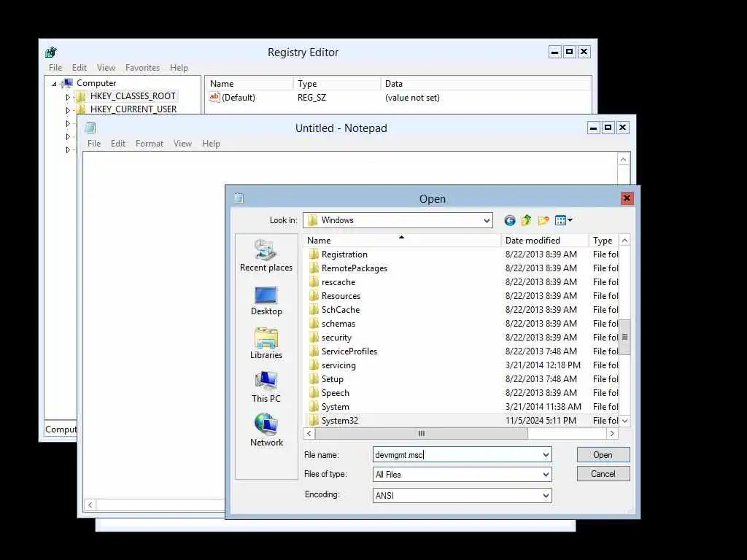Open Notepad Help menu

point(211,144)
